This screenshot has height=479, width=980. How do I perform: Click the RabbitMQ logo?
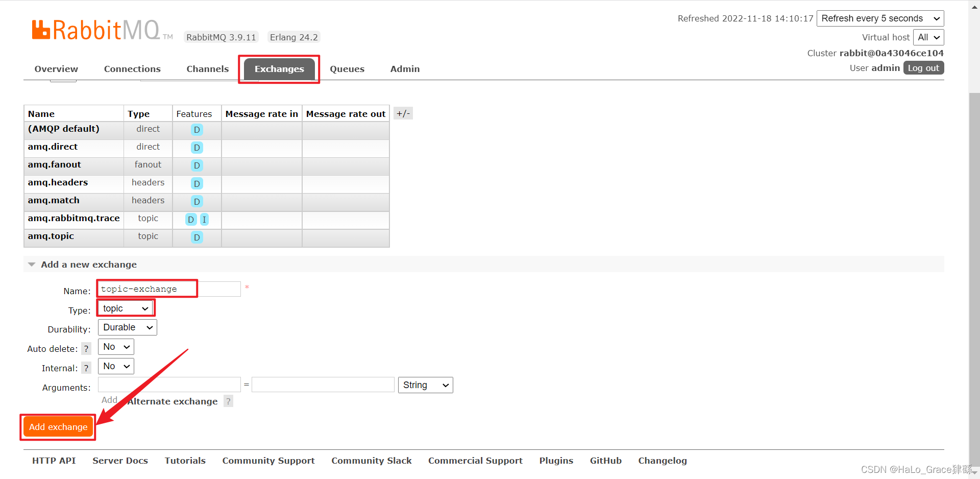pos(102,30)
